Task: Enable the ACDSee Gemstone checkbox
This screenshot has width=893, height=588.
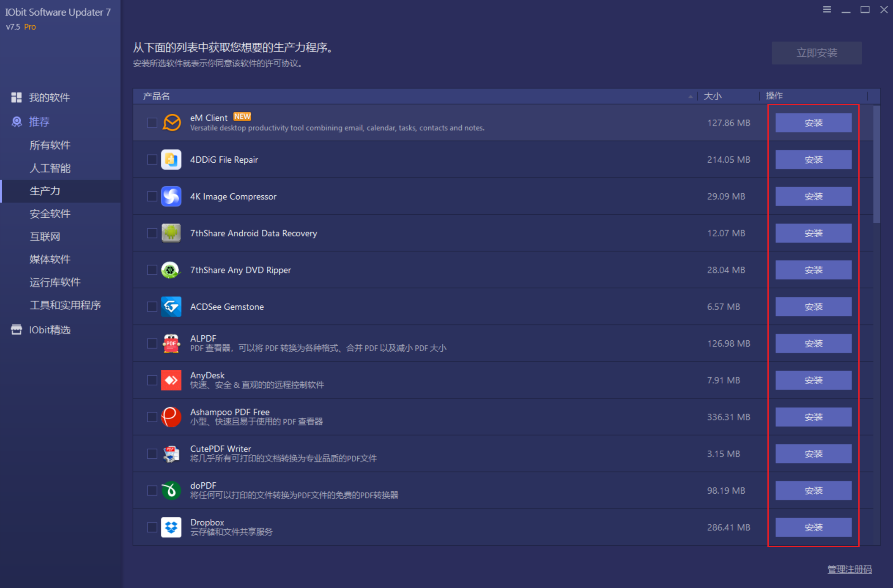Action: click(152, 306)
